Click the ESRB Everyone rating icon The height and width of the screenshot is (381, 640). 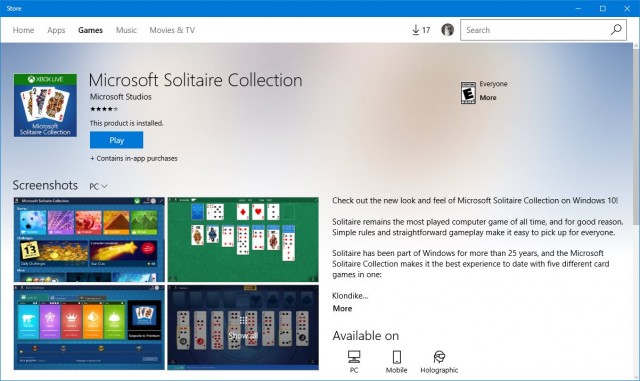click(468, 93)
